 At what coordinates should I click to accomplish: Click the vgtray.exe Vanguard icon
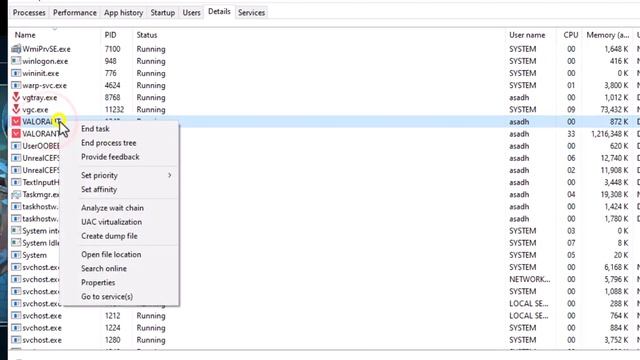point(16,98)
